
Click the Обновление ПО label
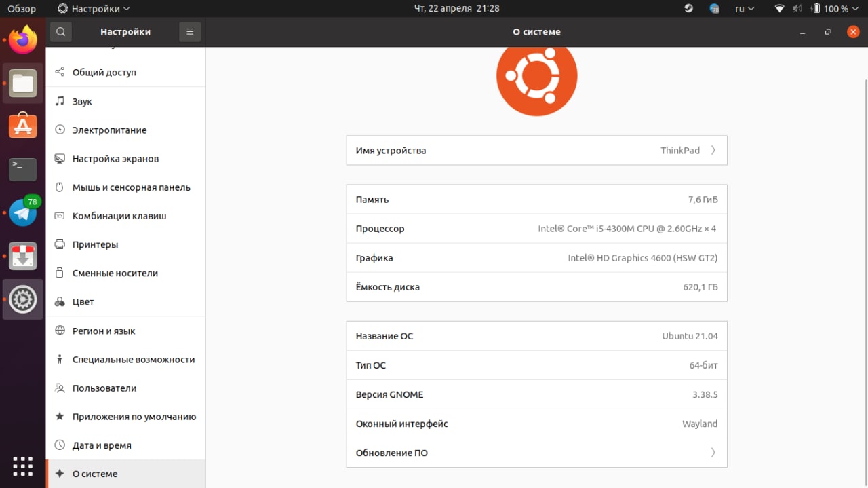[x=391, y=453]
